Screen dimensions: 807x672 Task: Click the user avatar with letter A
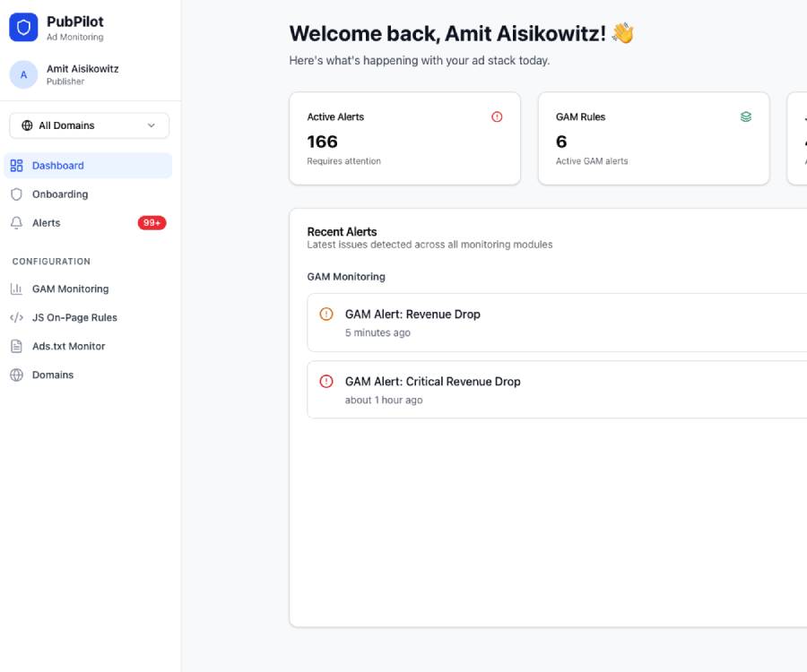coord(23,74)
